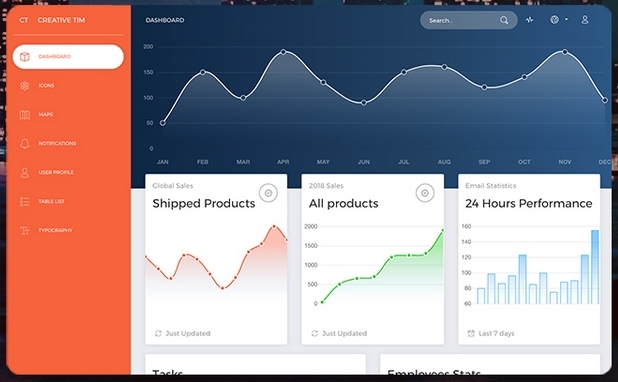This screenshot has width=618, height=382.
Task: Click the tallest bar in 24 Hours Performance
Action: pos(595,267)
